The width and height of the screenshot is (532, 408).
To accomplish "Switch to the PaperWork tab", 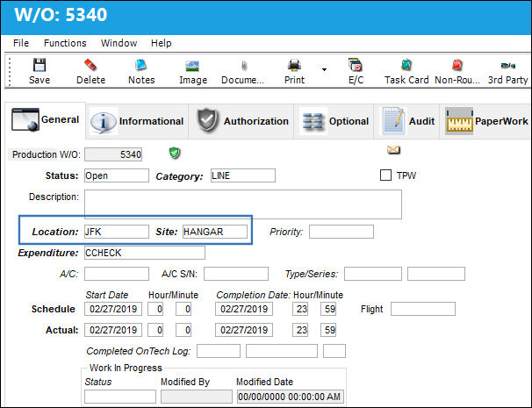I will (x=485, y=121).
